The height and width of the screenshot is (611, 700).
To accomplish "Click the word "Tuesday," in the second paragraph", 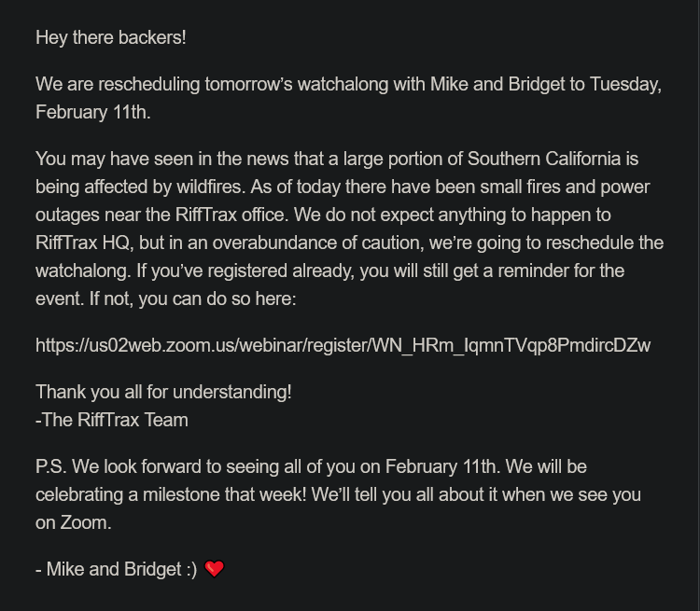I will coord(625,84).
